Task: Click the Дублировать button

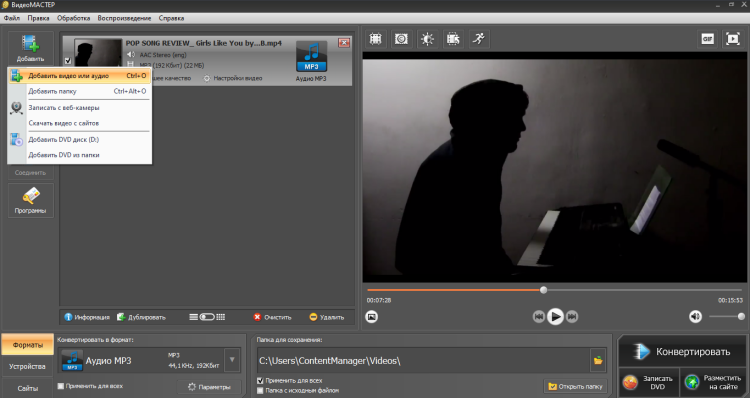Action: coord(142,317)
